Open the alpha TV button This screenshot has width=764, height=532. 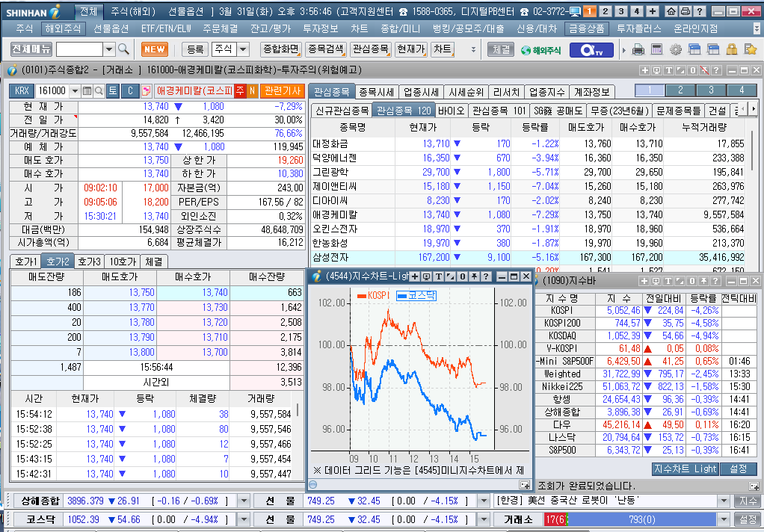click(x=591, y=50)
